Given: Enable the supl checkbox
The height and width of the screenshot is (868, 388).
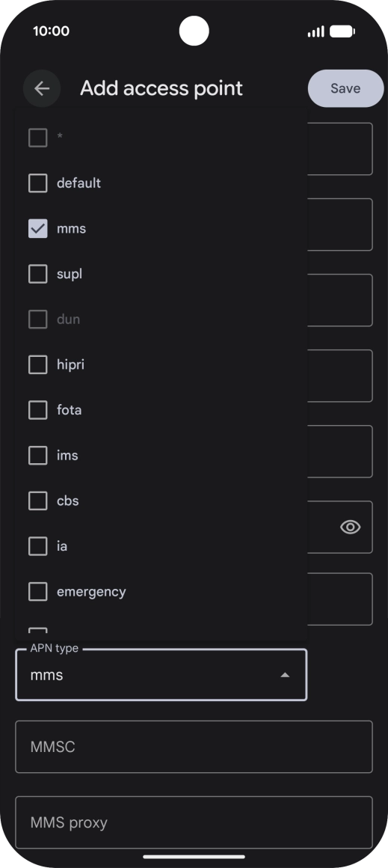Looking at the screenshot, I should tap(37, 274).
